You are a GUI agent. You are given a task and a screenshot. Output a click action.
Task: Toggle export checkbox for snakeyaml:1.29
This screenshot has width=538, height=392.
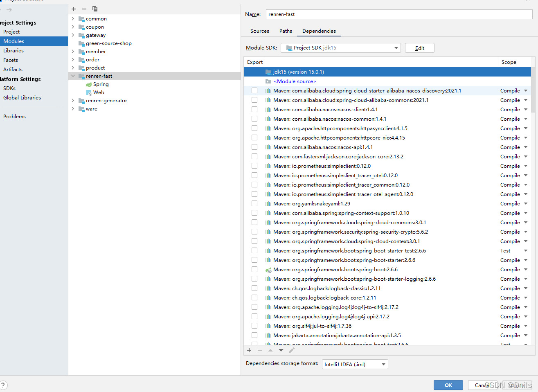point(254,203)
